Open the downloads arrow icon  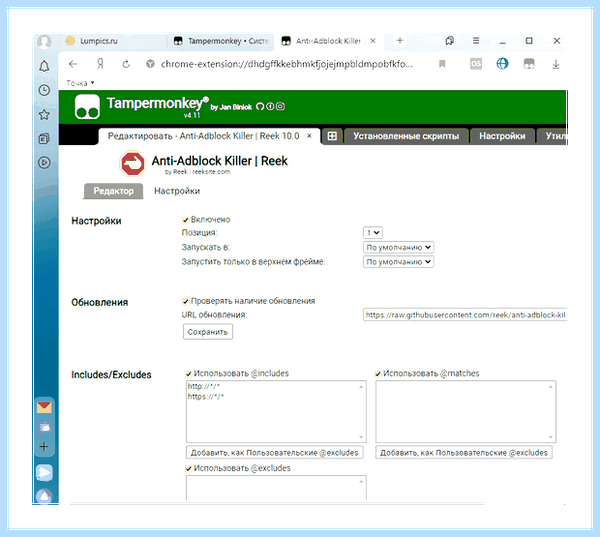tap(556, 64)
